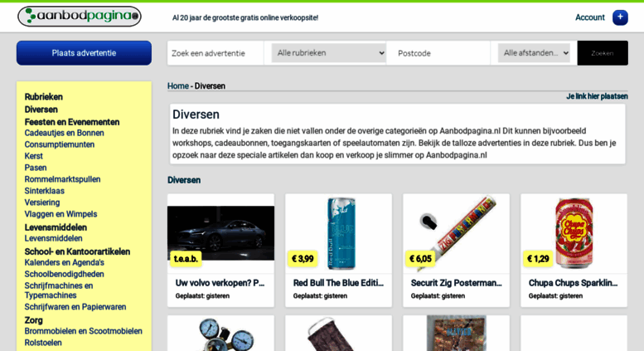
Task: Open the Zig Posterman marker thumbnail
Action: [457, 233]
